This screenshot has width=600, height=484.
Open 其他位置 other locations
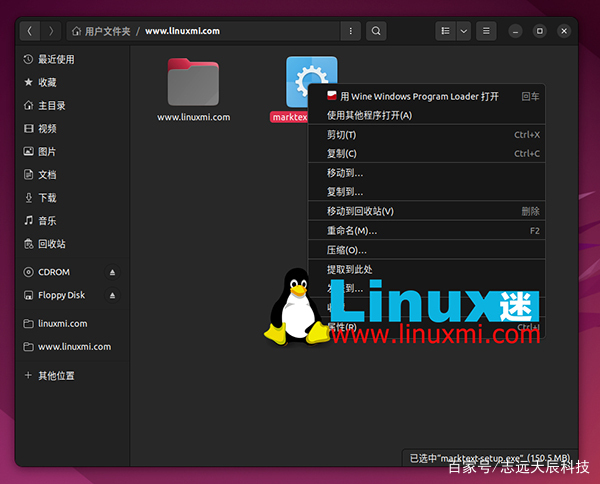pyautogui.click(x=72, y=376)
